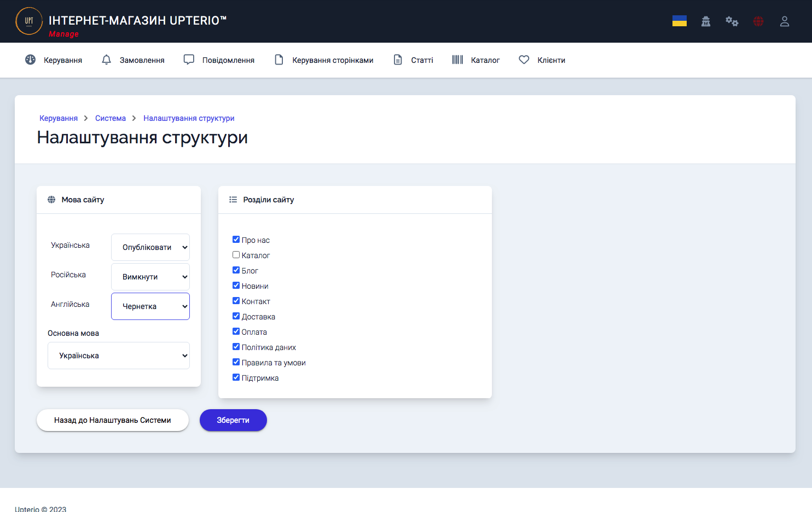
Task: Click the globe icon in Мова сайту header
Action: pos(51,200)
